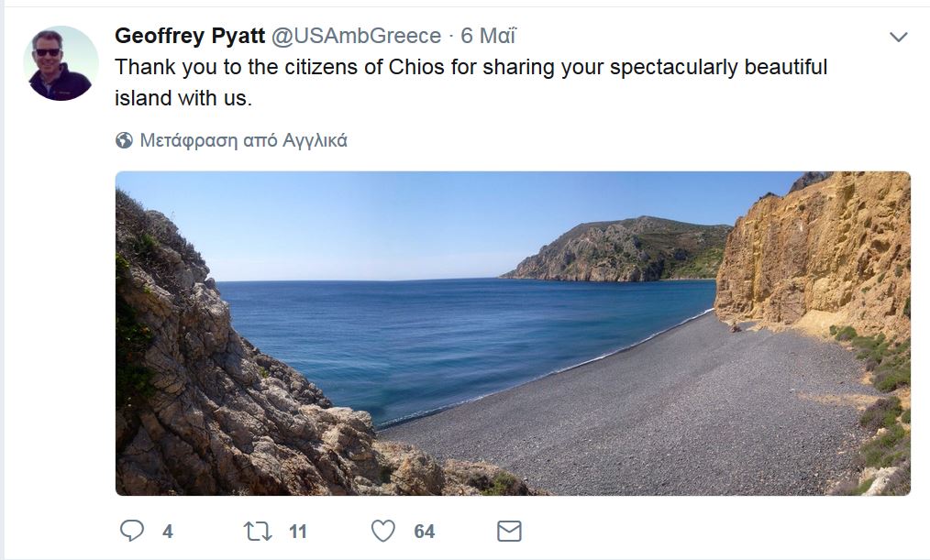View the 64 likes count

coord(424,532)
